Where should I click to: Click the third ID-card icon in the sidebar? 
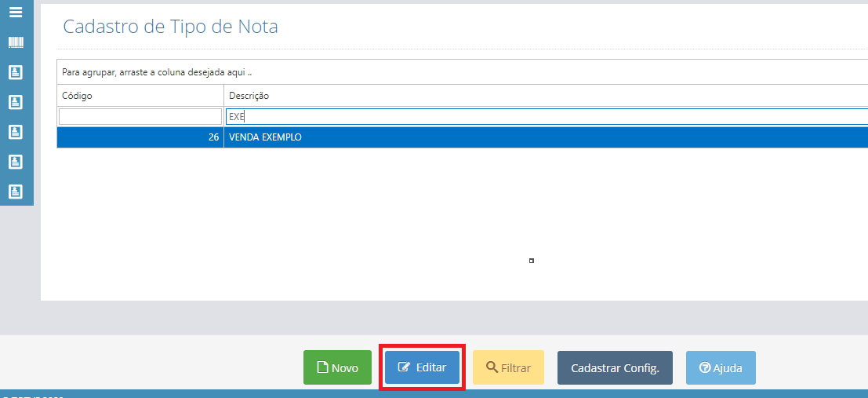[16, 132]
